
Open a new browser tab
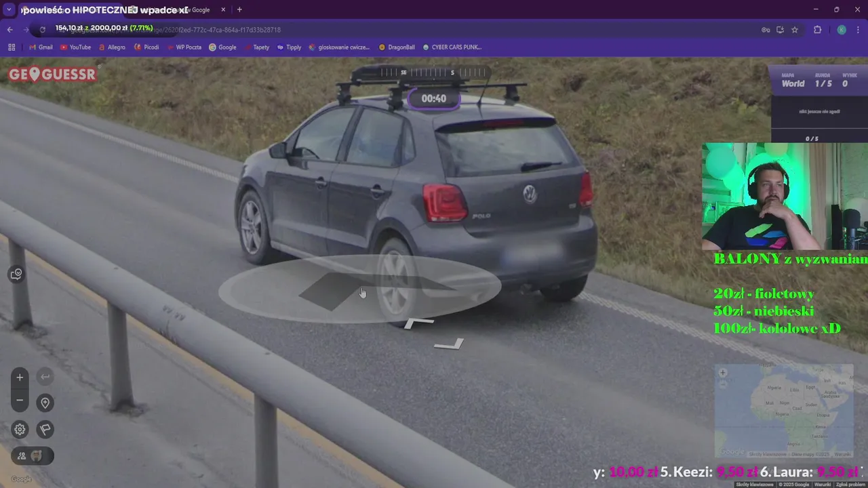(239, 9)
